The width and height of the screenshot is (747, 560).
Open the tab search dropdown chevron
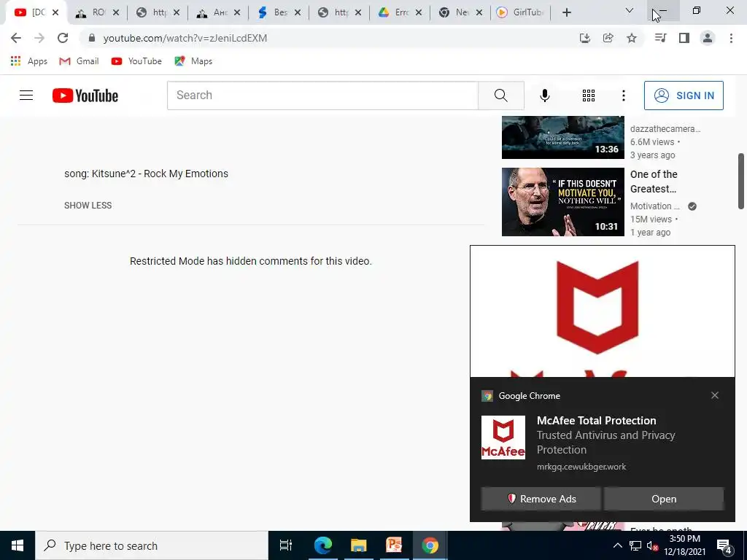(629, 10)
